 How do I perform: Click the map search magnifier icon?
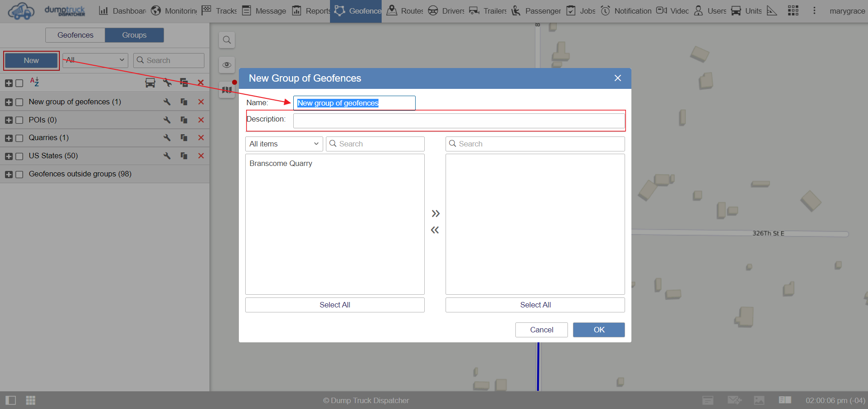(227, 40)
